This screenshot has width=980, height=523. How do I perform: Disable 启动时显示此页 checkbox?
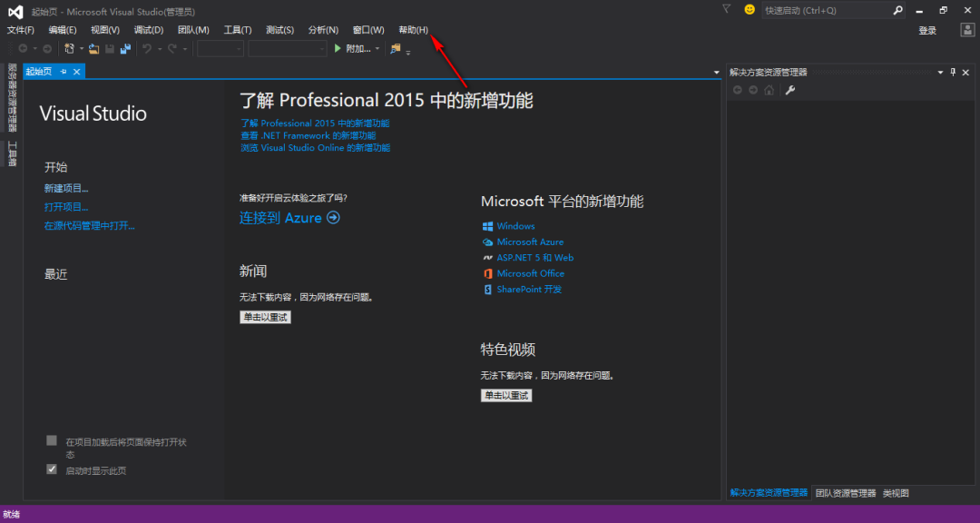(x=52, y=469)
